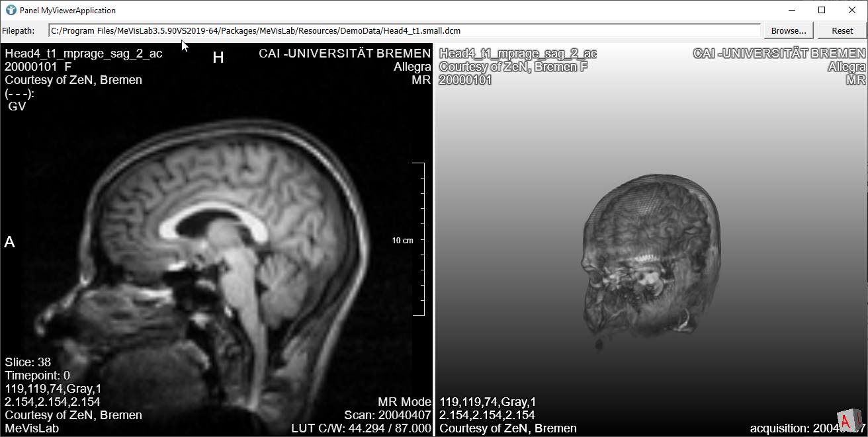The width and height of the screenshot is (868, 437).
Task: Click the 'H' head orientation marker
Action: pyautogui.click(x=218, y=58)
